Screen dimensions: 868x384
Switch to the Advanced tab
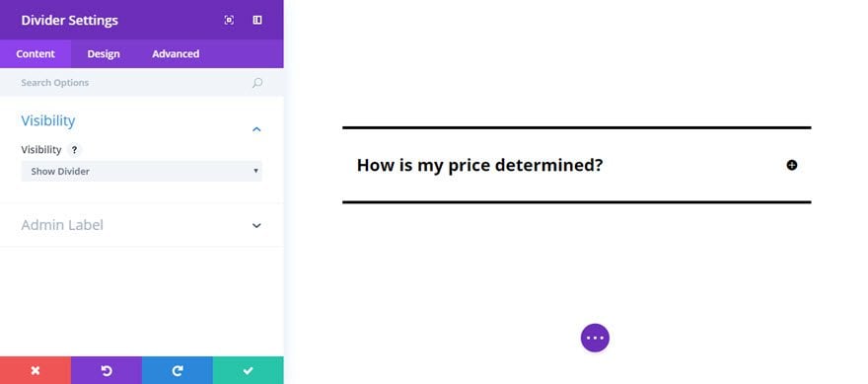(x=176, y=53)
